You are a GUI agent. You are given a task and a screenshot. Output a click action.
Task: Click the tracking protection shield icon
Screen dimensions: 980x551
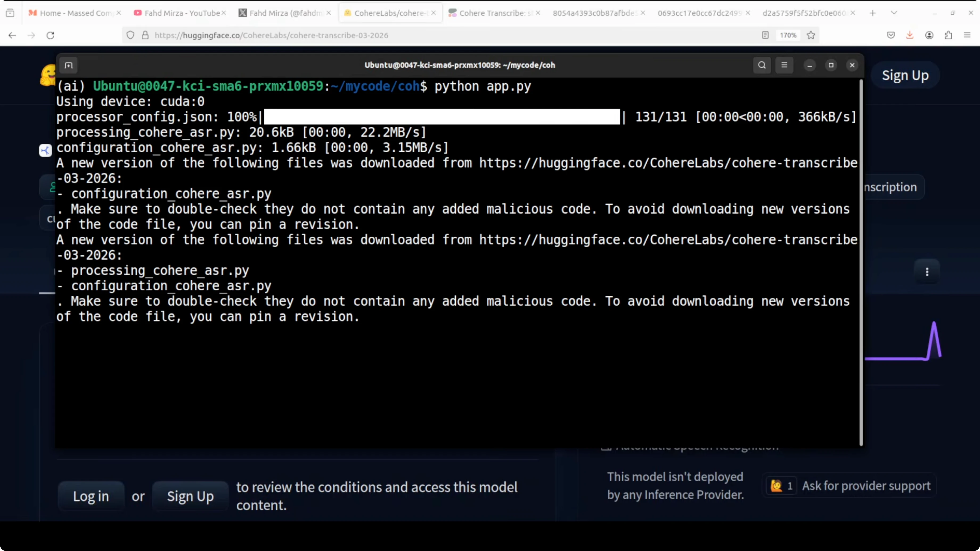click(130, 35)
